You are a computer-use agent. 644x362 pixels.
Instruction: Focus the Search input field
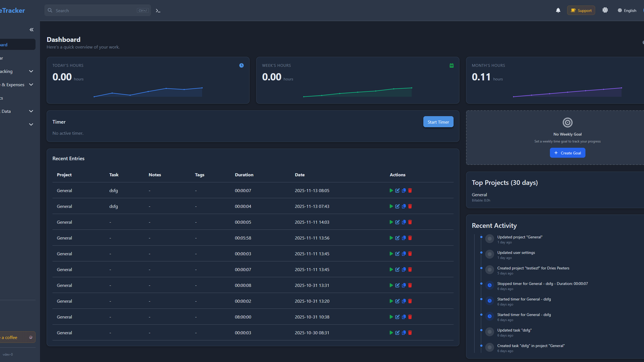[x=98, y=11]
